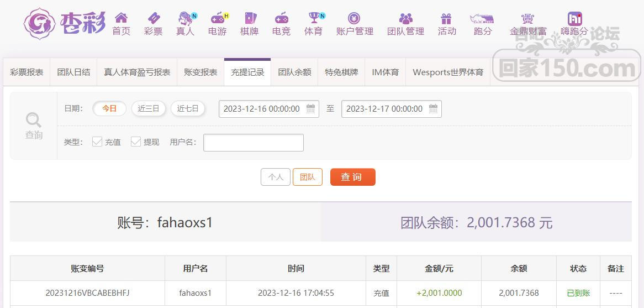This screenshot has height=308, width=644.
Task: Click the amount +2,001.0000
Action: click(x=439, y=293)
